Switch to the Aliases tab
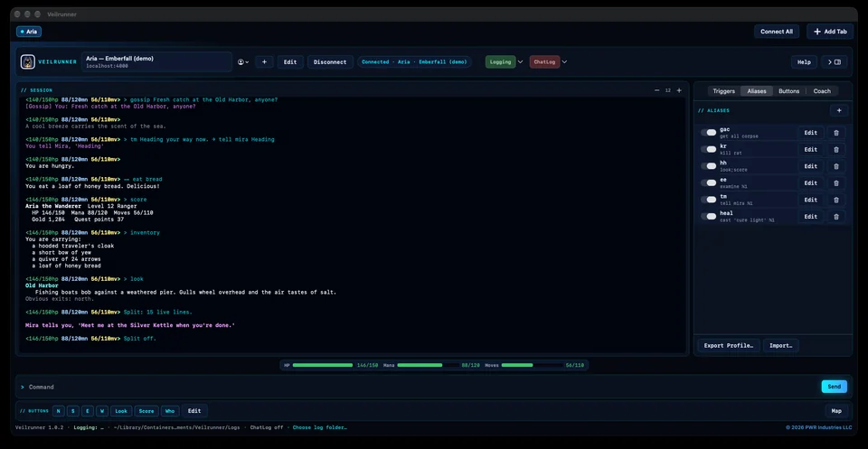 [x=756, y=91]
